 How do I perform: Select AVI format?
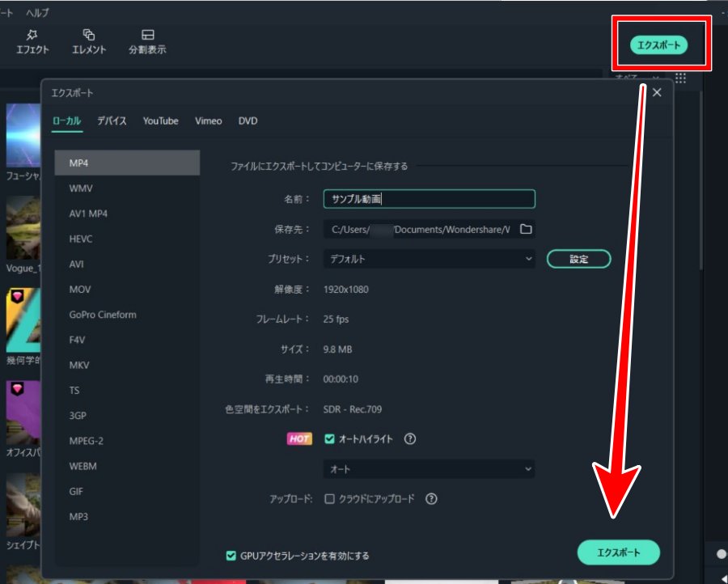[127, 264]
